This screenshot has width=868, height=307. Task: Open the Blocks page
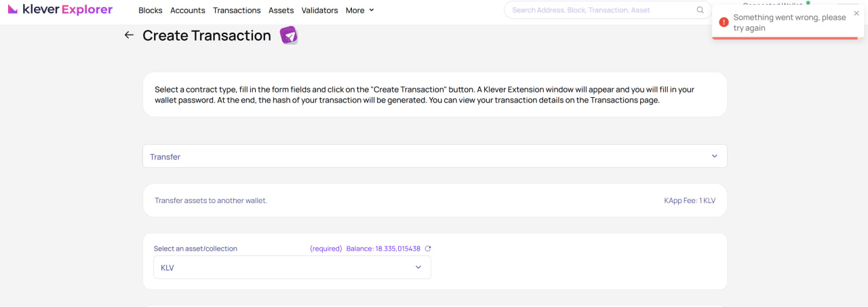(x=150, y=10)
